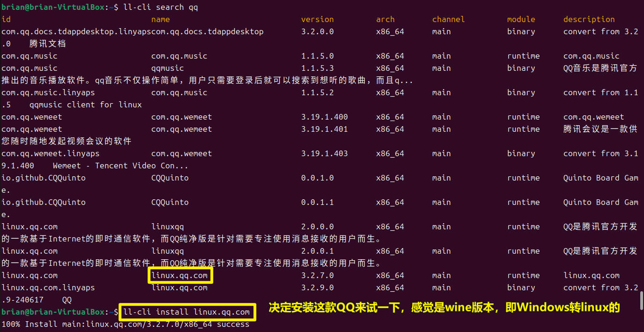Click version number 2.0.0.0
The height and width of the screenshot is (332, 644).
(x=318, y=227)
